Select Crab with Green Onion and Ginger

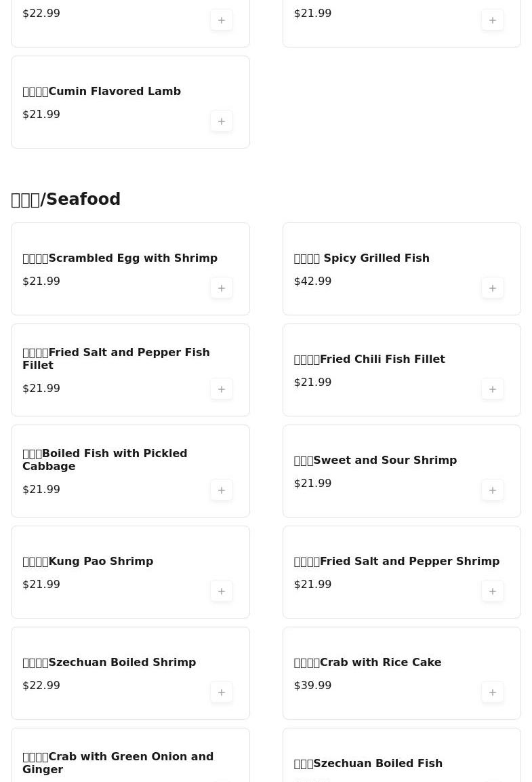tap(118, 762)
